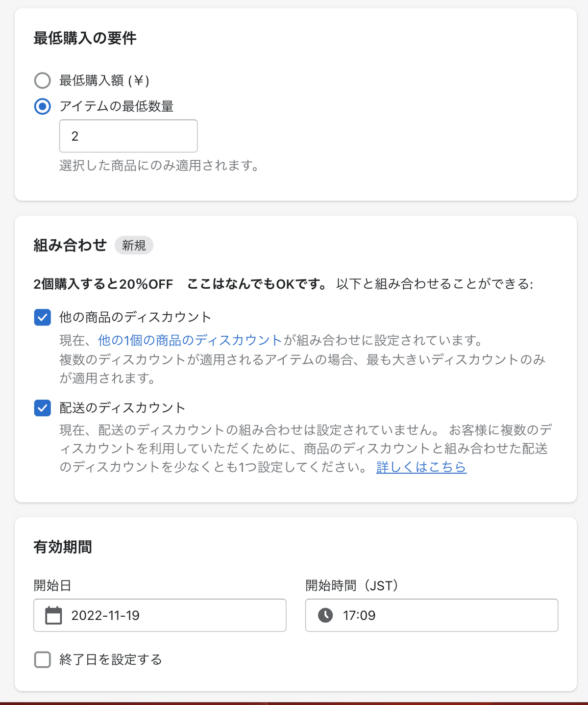This screenshot has height=705, width=588.
Task: Select the アイテムの最低数量 radio option
Action: (x=43, y=106)
